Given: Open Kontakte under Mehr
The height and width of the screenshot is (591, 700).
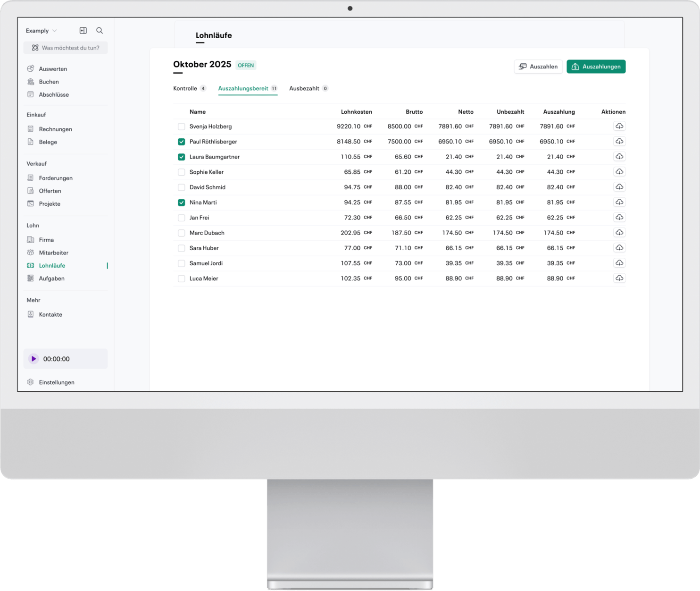Looking at the screenshot, I should [x=50, y=314].
